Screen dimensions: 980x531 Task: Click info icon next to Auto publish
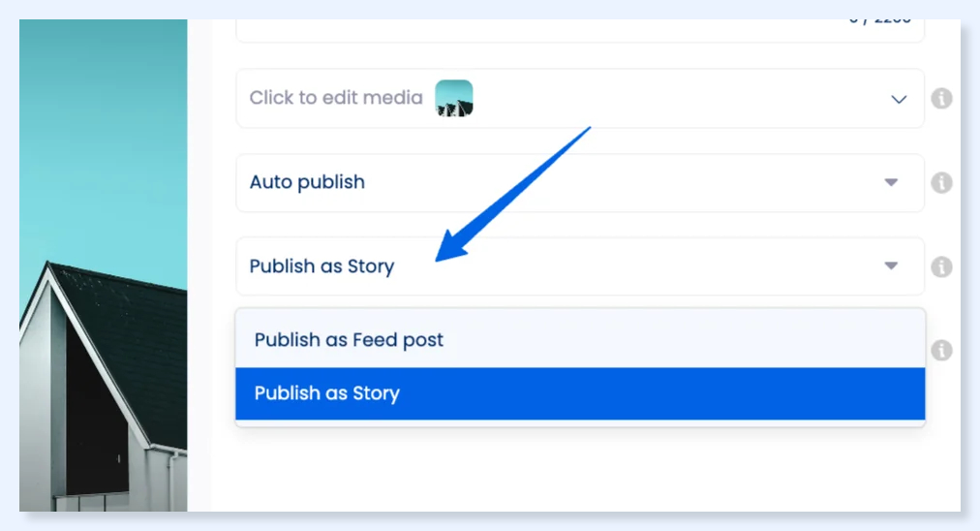tap(941, 182)
